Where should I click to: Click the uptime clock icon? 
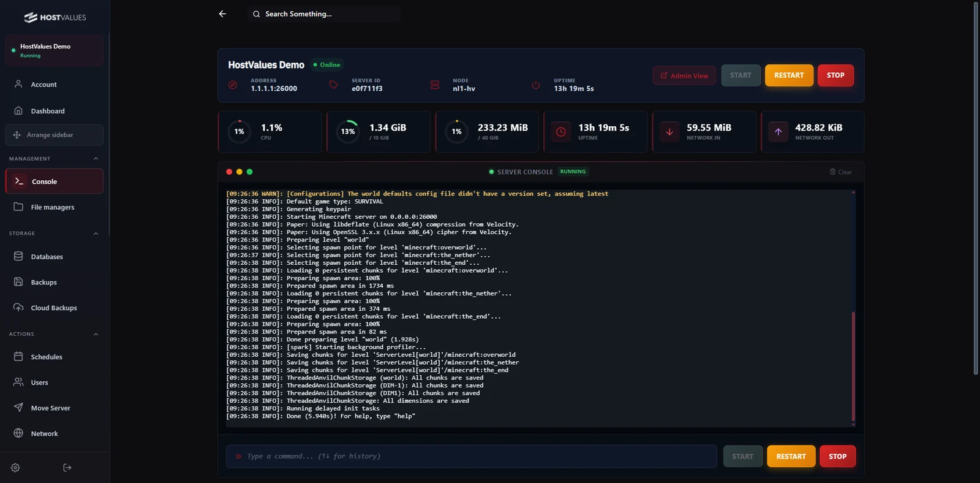[560, 132]
